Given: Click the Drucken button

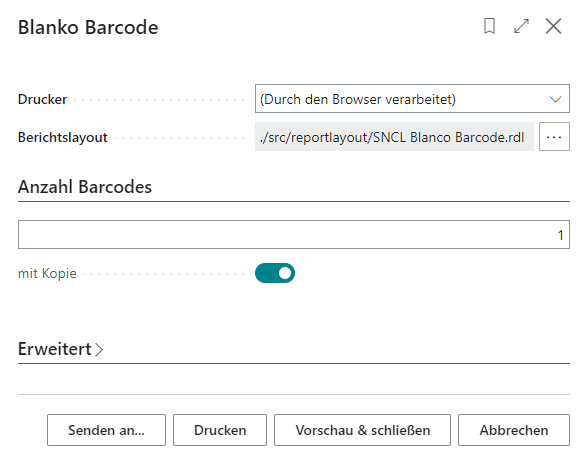Looking at the screenshot, I should coord(220,430).
